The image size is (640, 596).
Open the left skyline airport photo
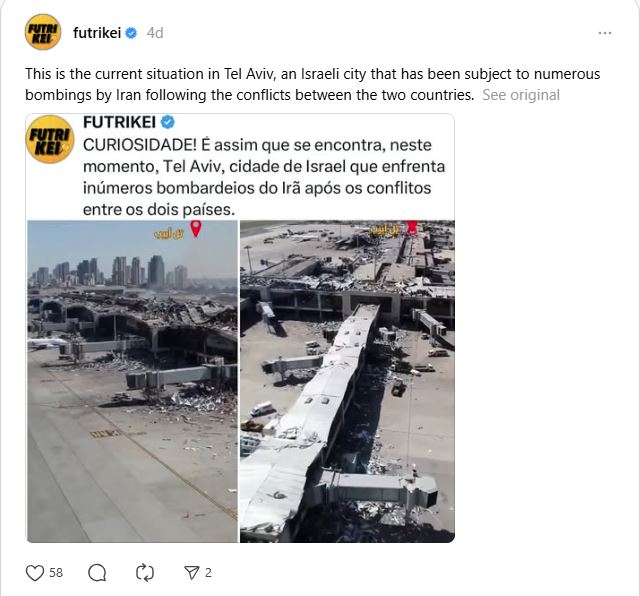point(132,381)
